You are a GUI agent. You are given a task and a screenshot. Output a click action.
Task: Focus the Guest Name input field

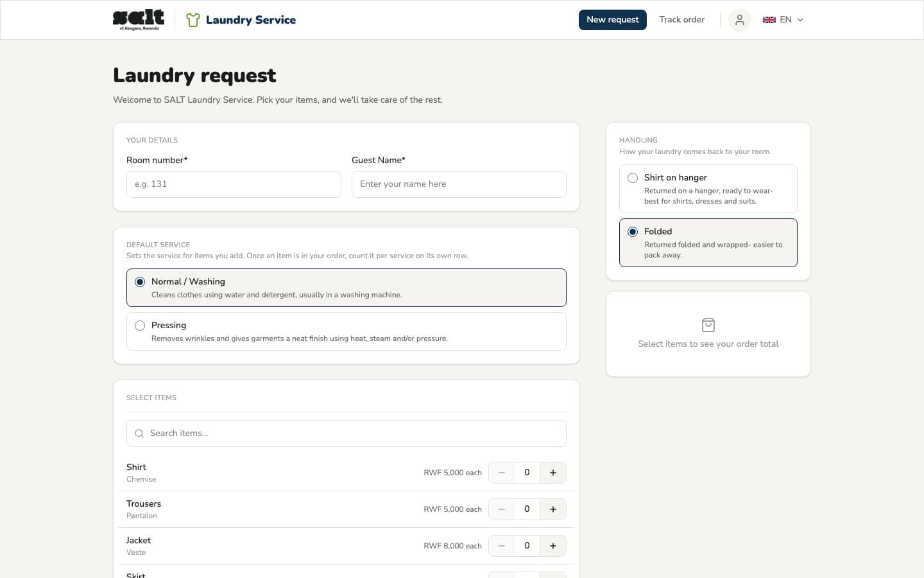coord(459,184)
